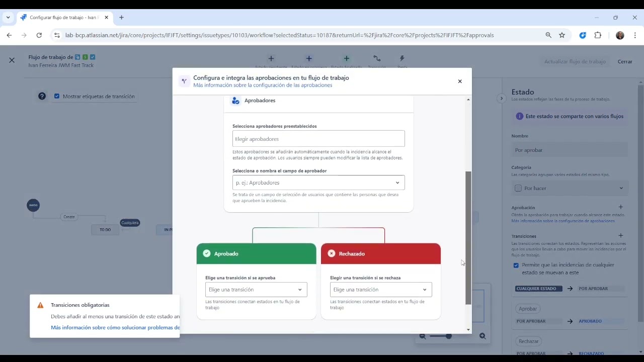Open Más información sobre la configuración de las aprobaciones link in dialog
644x362 pixels.
(x=263, y=85)
